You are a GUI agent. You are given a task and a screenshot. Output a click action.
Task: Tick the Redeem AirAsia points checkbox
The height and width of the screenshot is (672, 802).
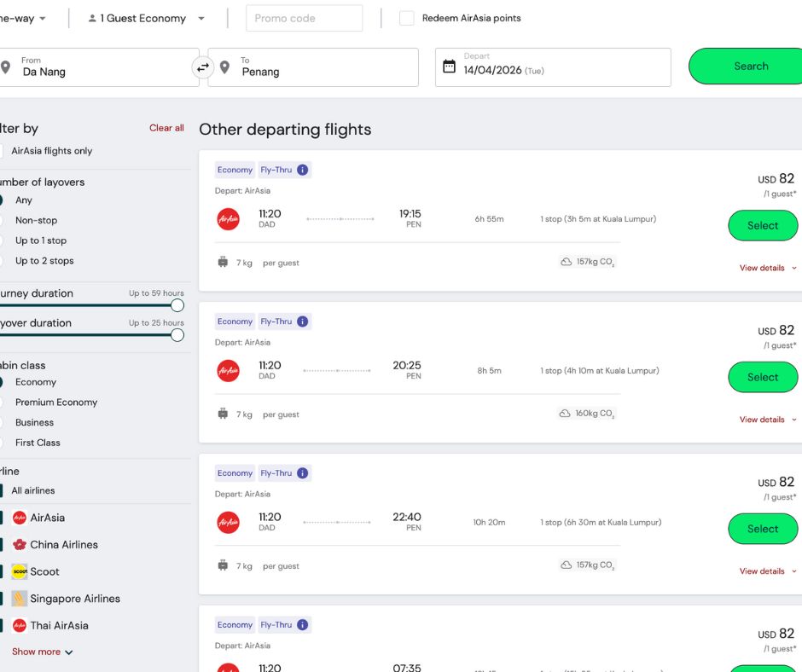point(407,19)
